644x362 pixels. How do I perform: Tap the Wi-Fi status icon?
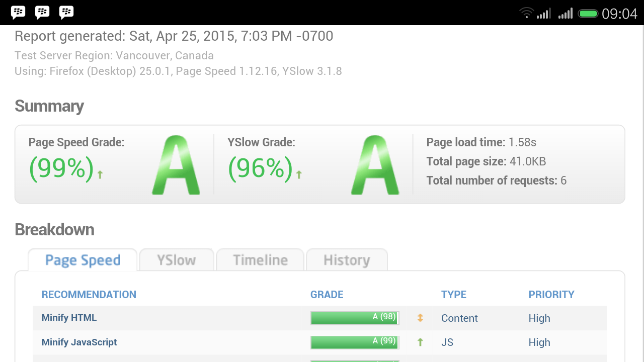526,14
